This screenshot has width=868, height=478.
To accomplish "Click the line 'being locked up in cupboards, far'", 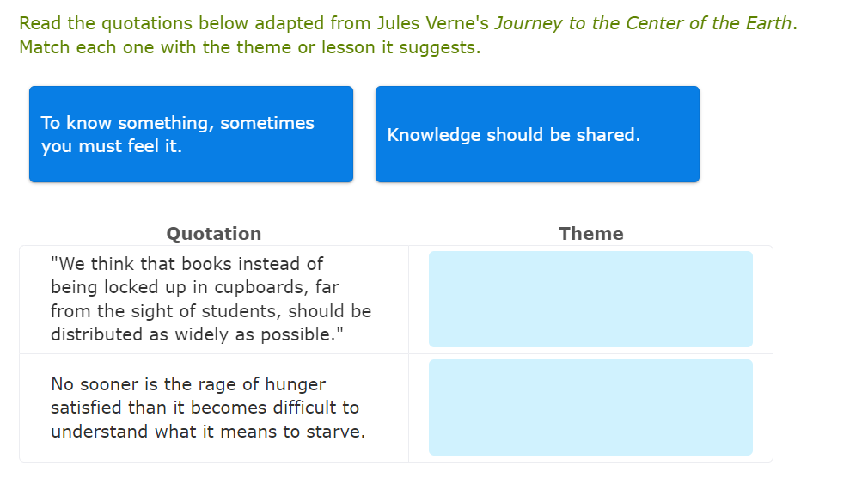I will point(194,287).
